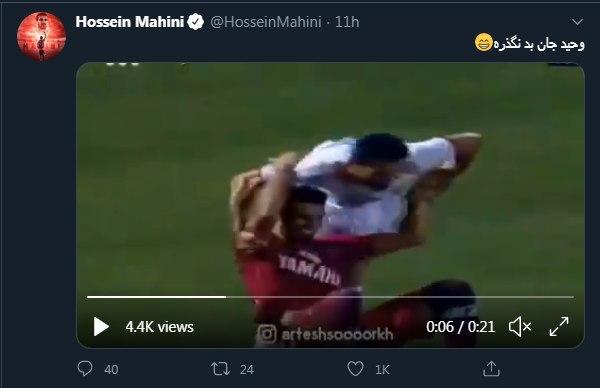Open the 11h timestamp link
The height and width of the screenshot is (388, 600).
(x=347, y=22)
